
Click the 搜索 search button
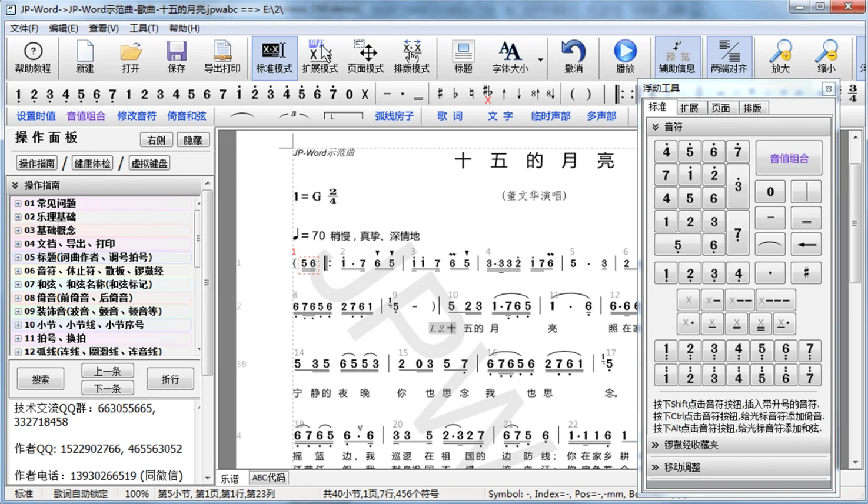click(x=41, y=379)
